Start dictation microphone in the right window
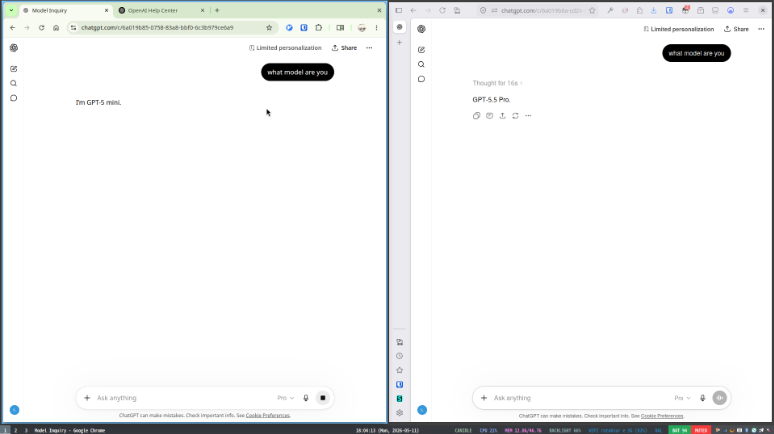Image resolution: width=774 pixels, height=434 pixels. click(x=702, y=398)
